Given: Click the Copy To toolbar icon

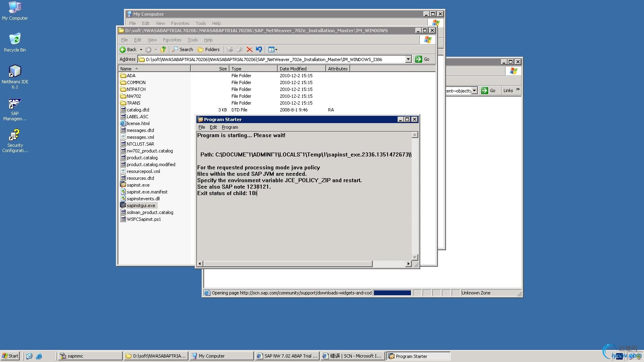Looking at the screenshot, I should click(x=240, y=49).
